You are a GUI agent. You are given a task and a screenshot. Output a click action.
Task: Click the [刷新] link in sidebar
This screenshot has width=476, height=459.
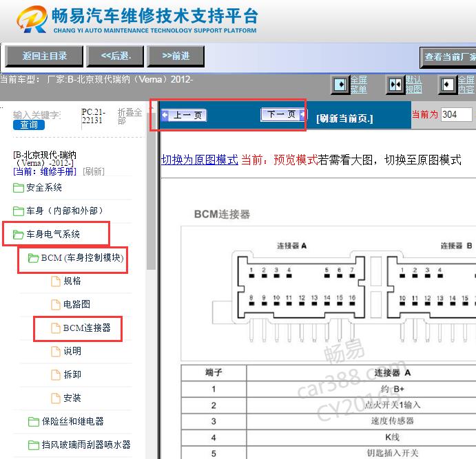click(x=94, y=171)
